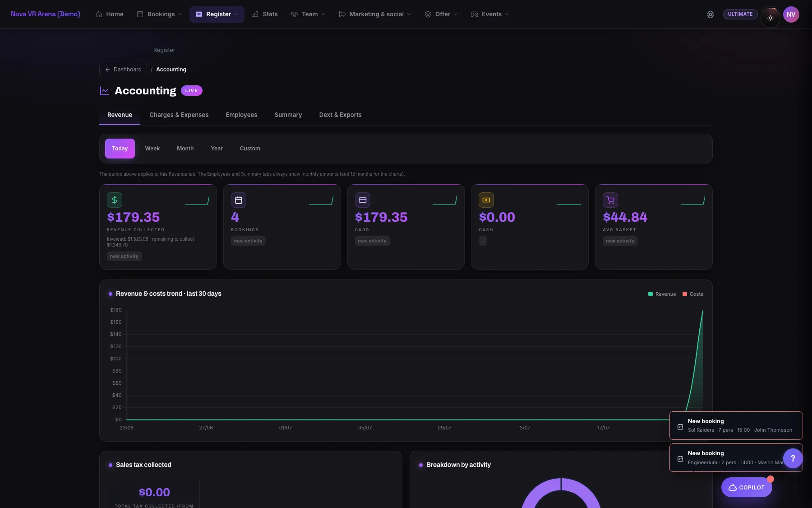
Task: Select the Year period filter
Action: (x=217, y=149)
